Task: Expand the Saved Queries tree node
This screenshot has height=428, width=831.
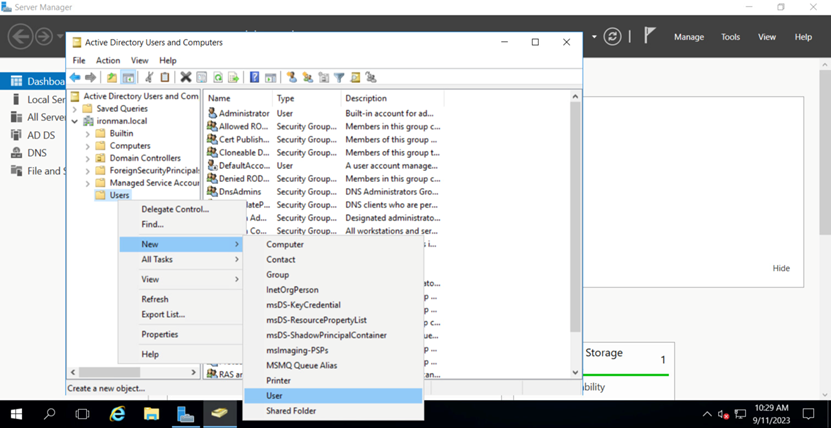Action: [x=75, y=109]
